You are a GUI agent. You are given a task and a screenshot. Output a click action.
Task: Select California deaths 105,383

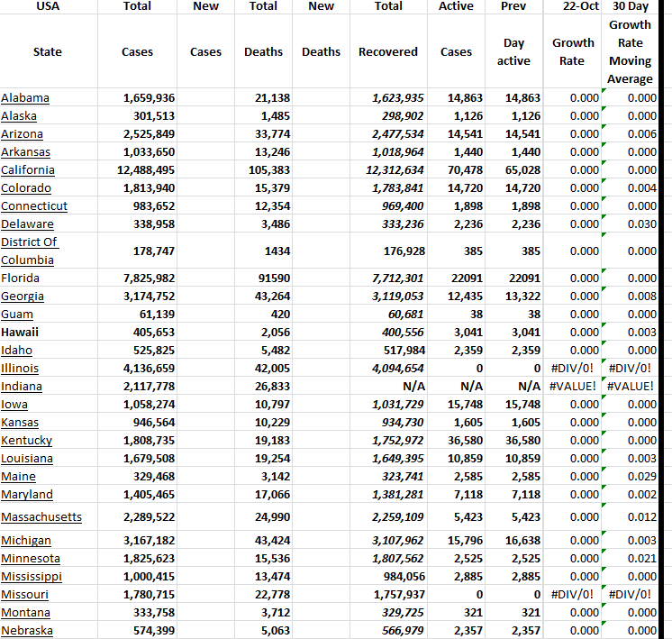(x=263, y=170)
